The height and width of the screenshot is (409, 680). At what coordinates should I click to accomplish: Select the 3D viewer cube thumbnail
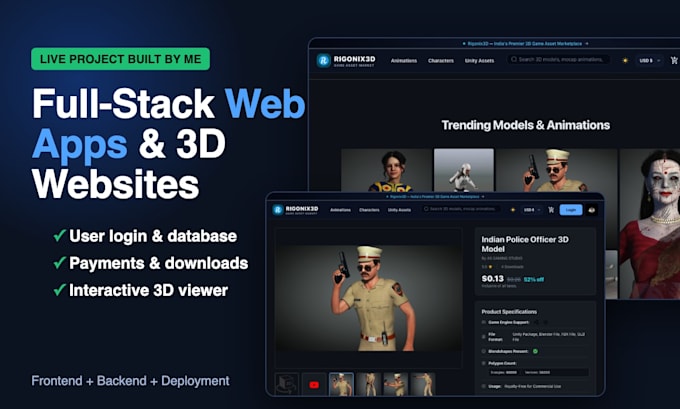(x=287, y=384)
